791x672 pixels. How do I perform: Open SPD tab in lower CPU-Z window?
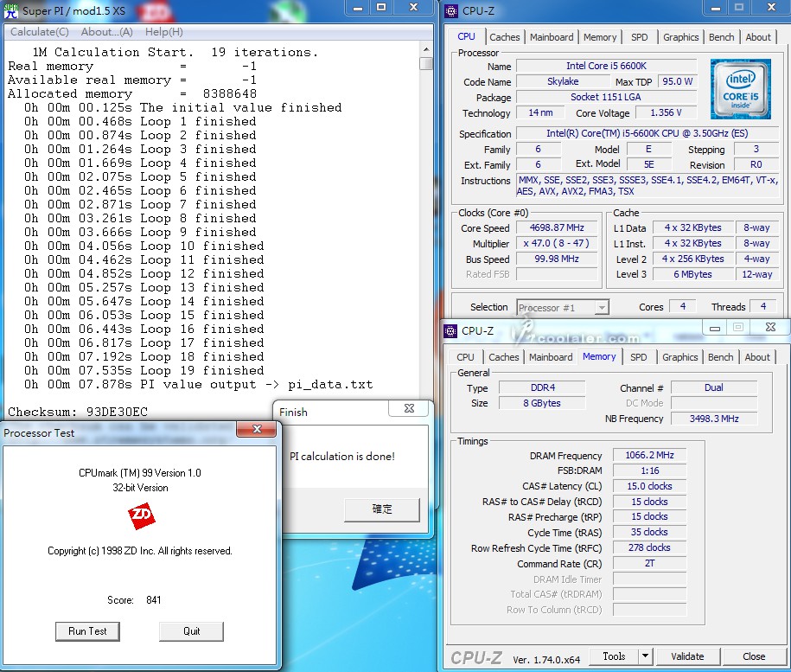(x=638, y=357)
